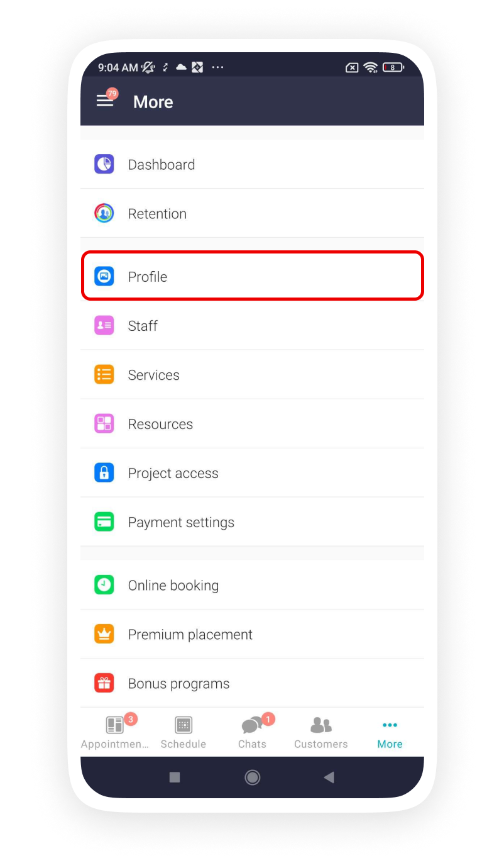
Task: Go to the Customers tab
Action: [x=321, y=732]
